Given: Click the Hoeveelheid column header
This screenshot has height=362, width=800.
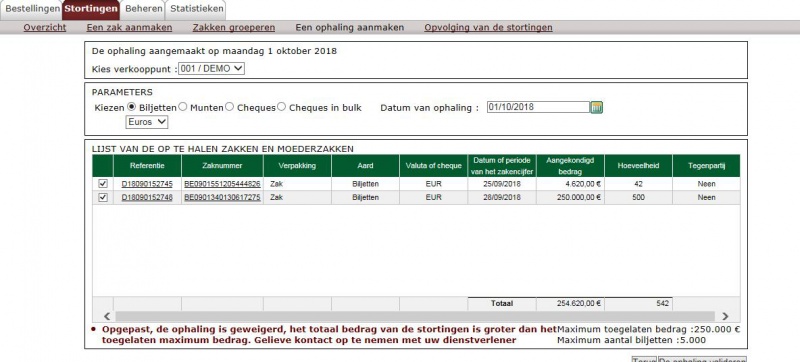Looking at the screenshot, I should pyautogui.click(x=638, y=166).
